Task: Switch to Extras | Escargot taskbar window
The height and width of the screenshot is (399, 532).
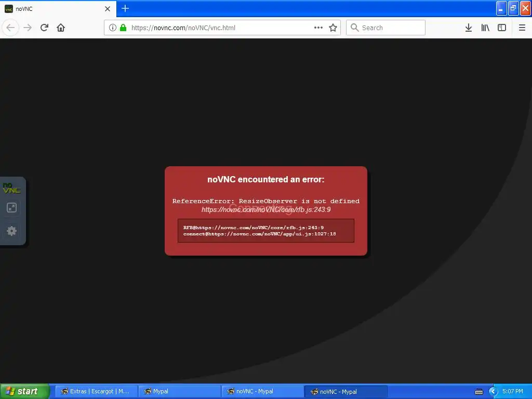Action: (x=96, y=391)
